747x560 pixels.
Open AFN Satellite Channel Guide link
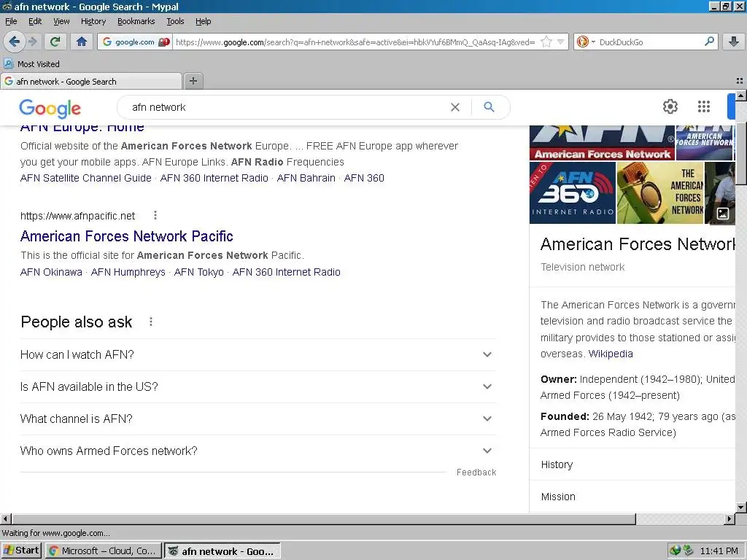click(86, 178)
